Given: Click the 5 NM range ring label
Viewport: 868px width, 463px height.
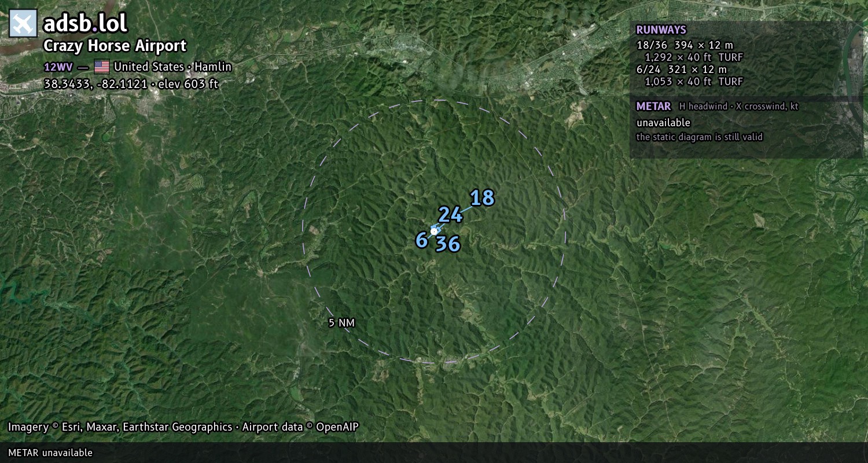Looking at the screenshot, I should point(341,323).
